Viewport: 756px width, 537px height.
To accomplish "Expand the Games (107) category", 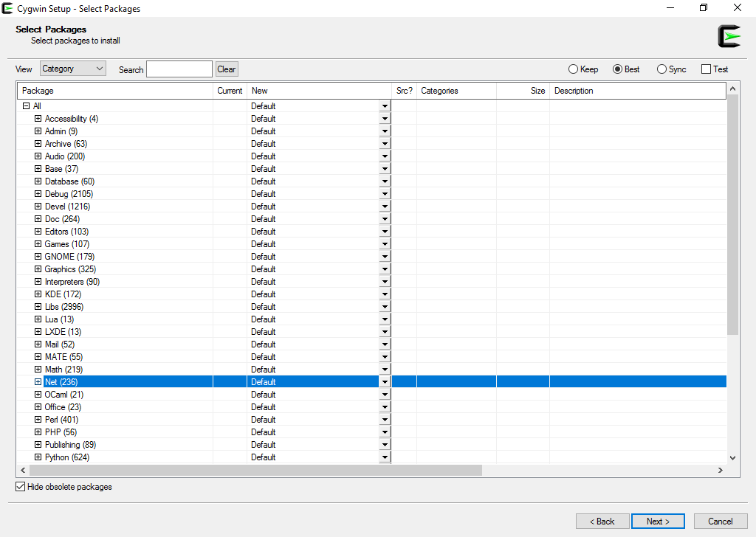I will click(x=38, y=243).
